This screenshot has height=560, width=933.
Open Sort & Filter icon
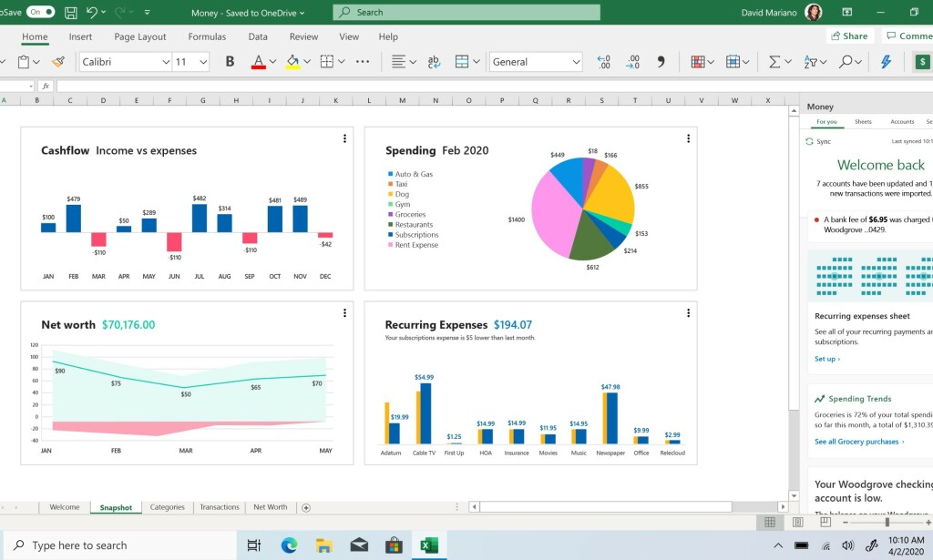coord(810,62)
